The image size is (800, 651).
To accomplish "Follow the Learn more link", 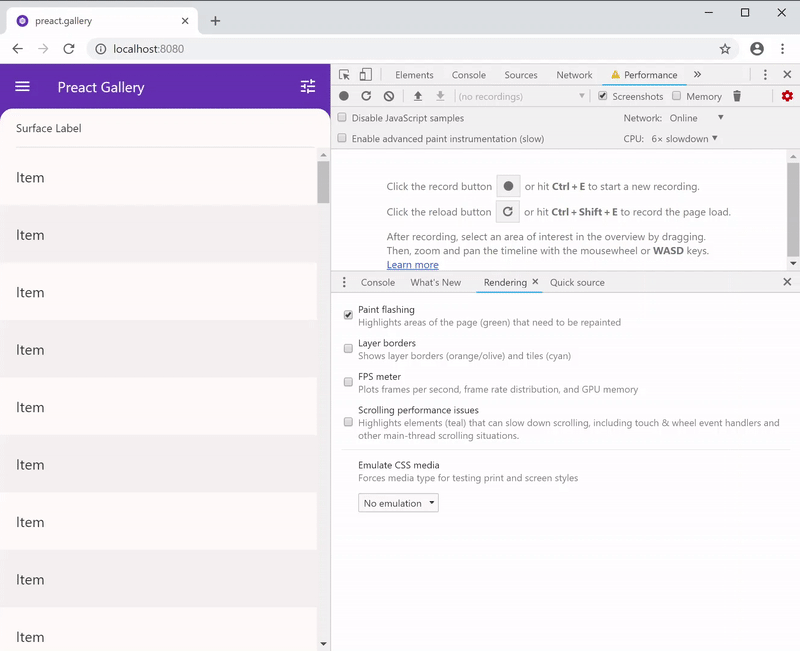I will tap(412, 265).
